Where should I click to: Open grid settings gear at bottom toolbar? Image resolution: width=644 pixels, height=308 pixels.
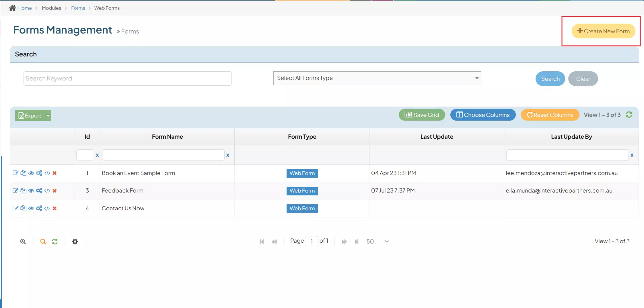75,241
